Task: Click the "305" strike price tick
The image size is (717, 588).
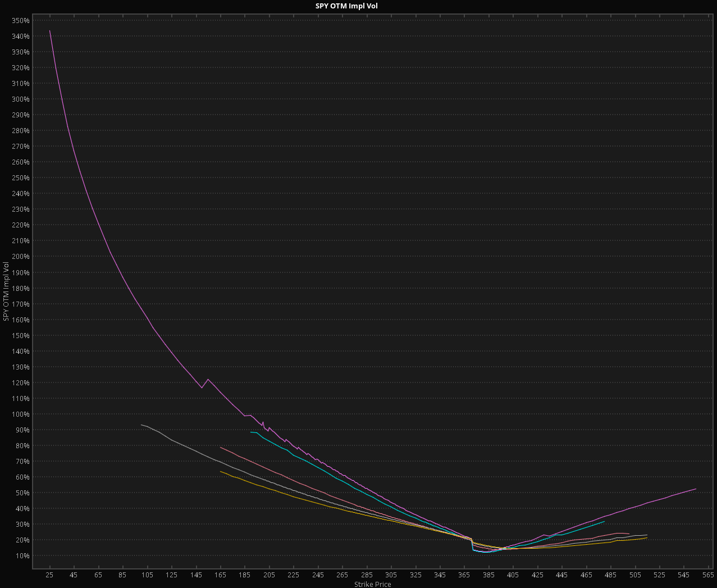Action: point(391,576)
